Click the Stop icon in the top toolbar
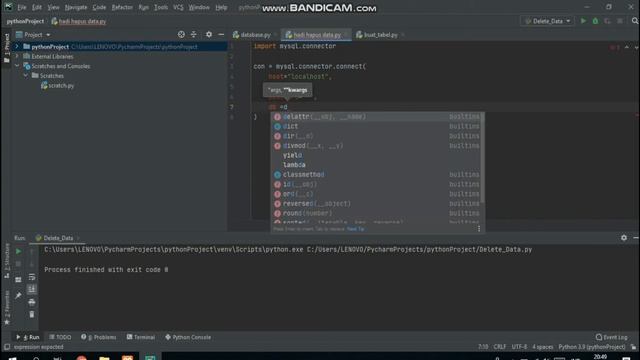 pos(620,21)
